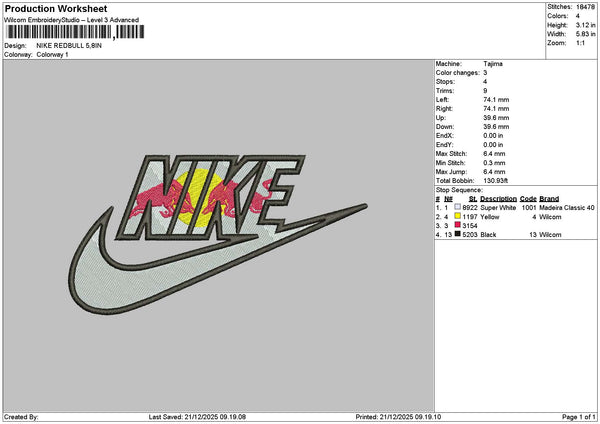Click the Zoom value '1:1'

(580, 43)
